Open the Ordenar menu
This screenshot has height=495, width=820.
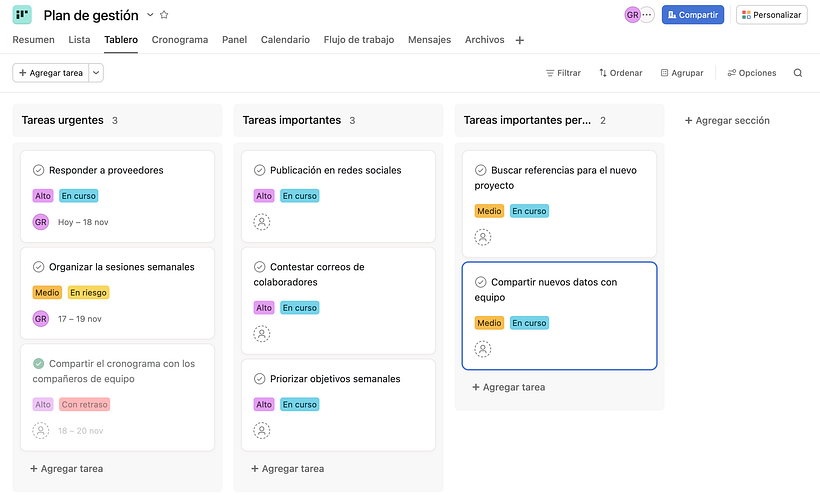coord(620,73)
